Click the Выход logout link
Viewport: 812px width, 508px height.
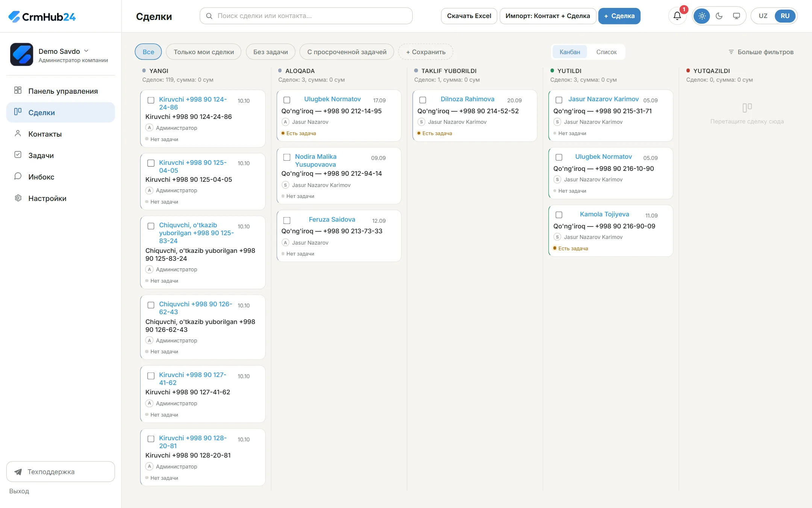(x=19, y=491)
